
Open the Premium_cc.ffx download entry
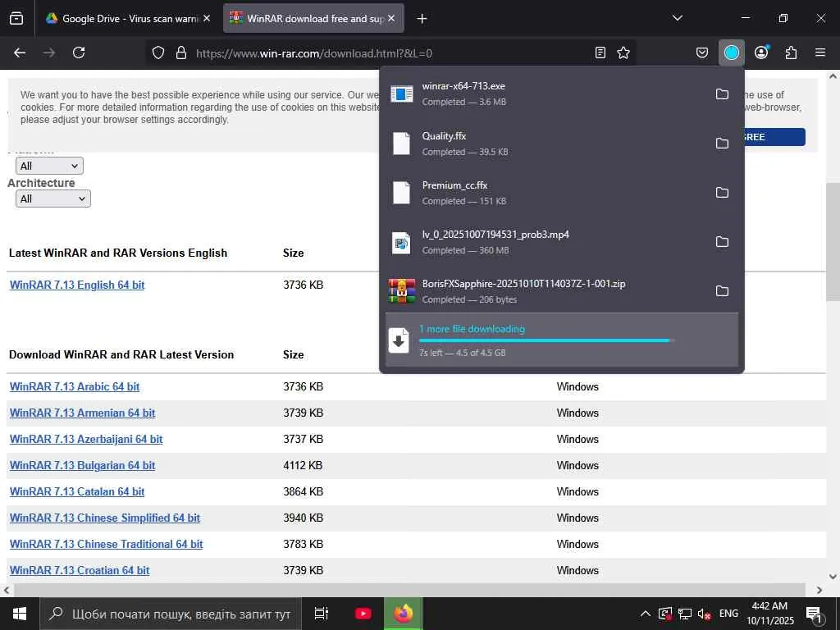[x=546, y=192]
